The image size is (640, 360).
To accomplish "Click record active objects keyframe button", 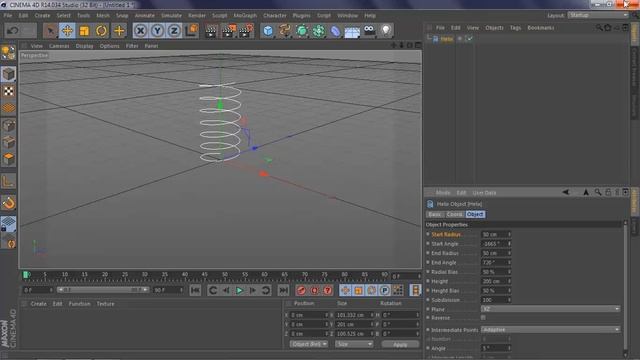I will click(x=301, y=290).
